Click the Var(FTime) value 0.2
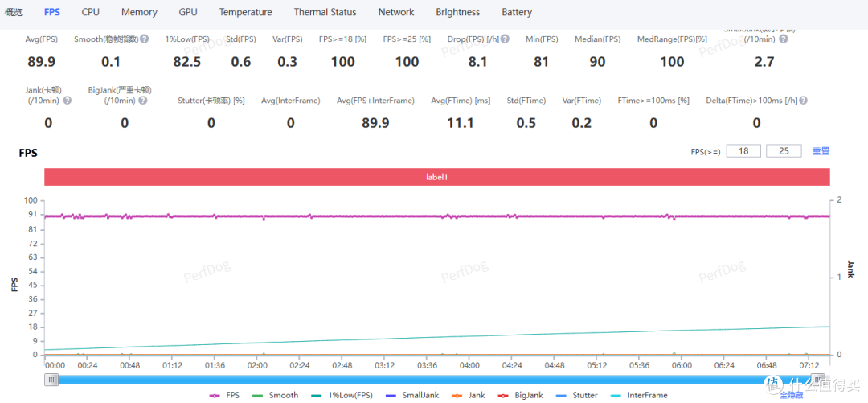 581,122
